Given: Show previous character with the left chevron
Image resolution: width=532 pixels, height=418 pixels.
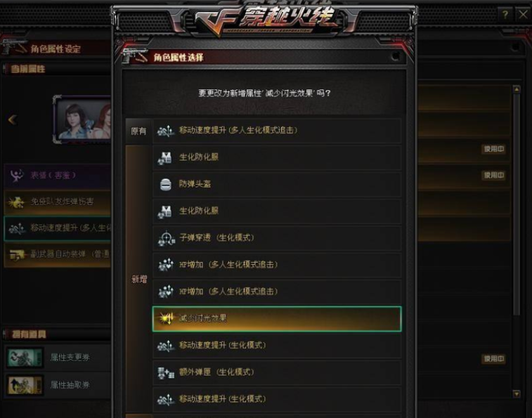Looking at the screenshot, I should [x=13, y=119].
